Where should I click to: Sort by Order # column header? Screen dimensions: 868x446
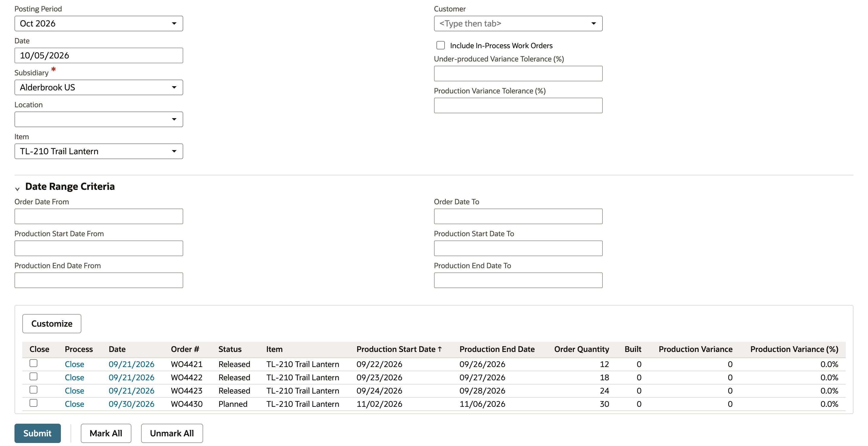(x=185, y=349)
